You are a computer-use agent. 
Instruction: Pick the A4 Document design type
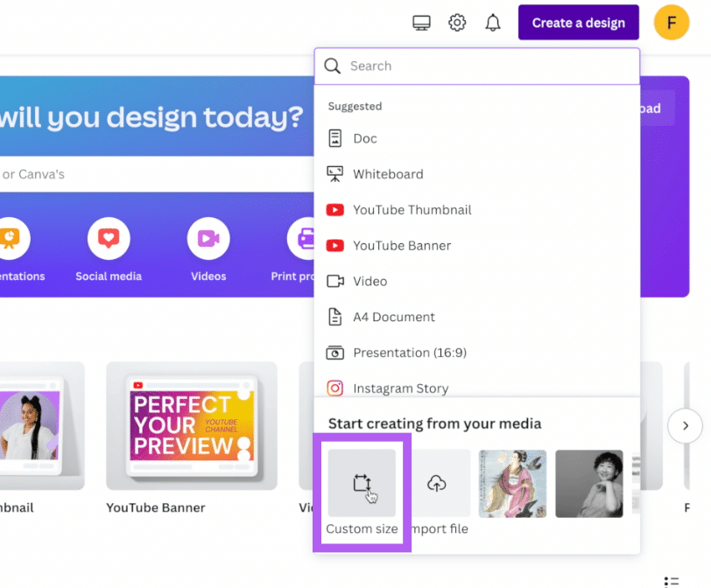click(335, 317)
